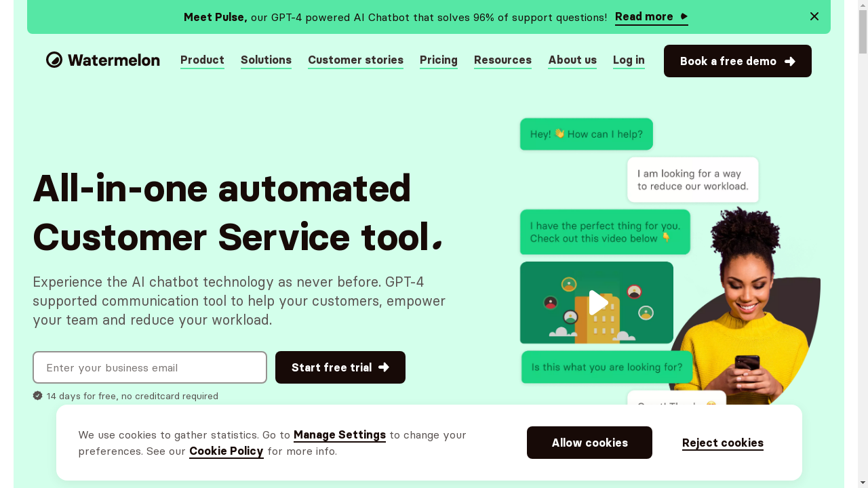Go to Customer stories
868x488 pixels.
(x=355, y=60)
